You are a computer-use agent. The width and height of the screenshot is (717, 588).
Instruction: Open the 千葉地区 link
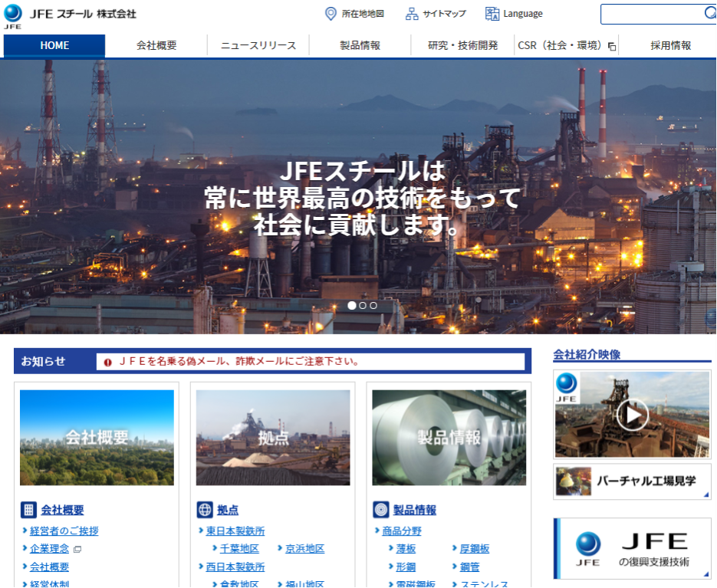[239, 549]
